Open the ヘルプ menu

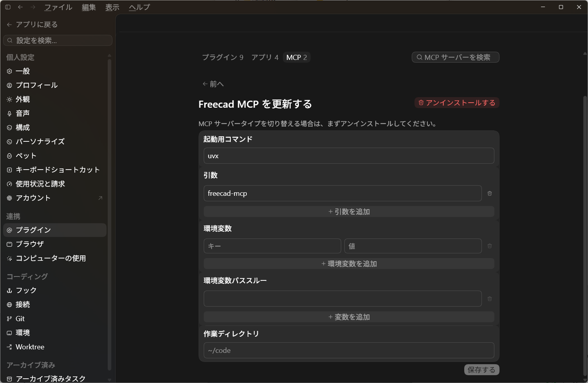pos(139,7)
